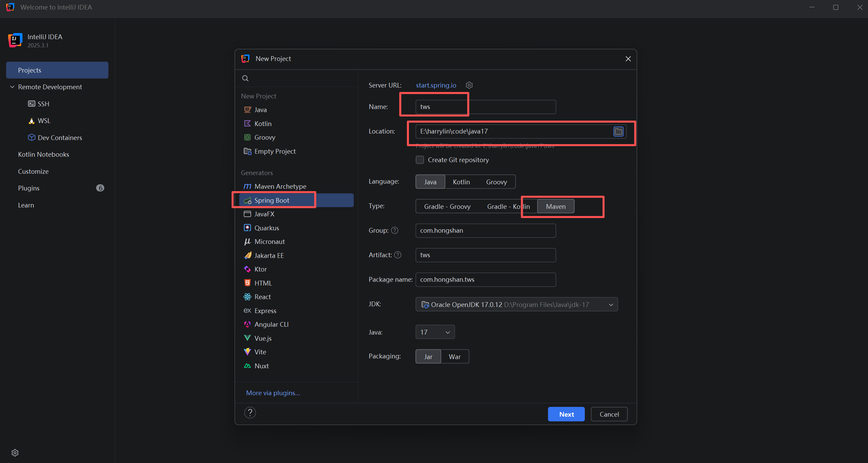Enable the Create Git repository checkbox
868x463 pixels.
(x=420, y=160)
